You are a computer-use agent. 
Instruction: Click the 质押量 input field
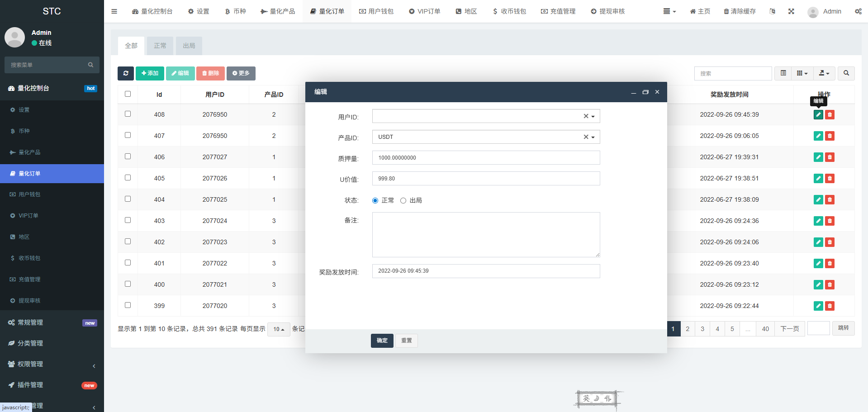486,158
